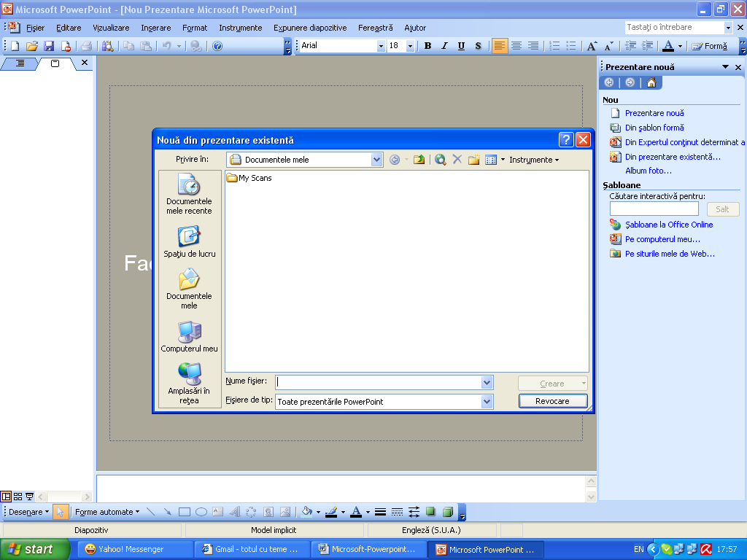The image size is (747, 560).
Task: Toggle Align Left paragraph button
Action: point(499,46)
